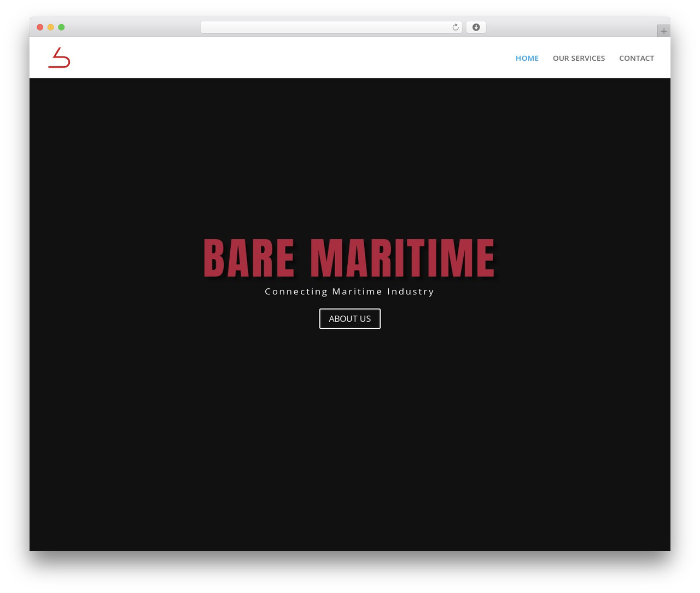
Task: Reload the page with the refresh icon
Action: 455,27
